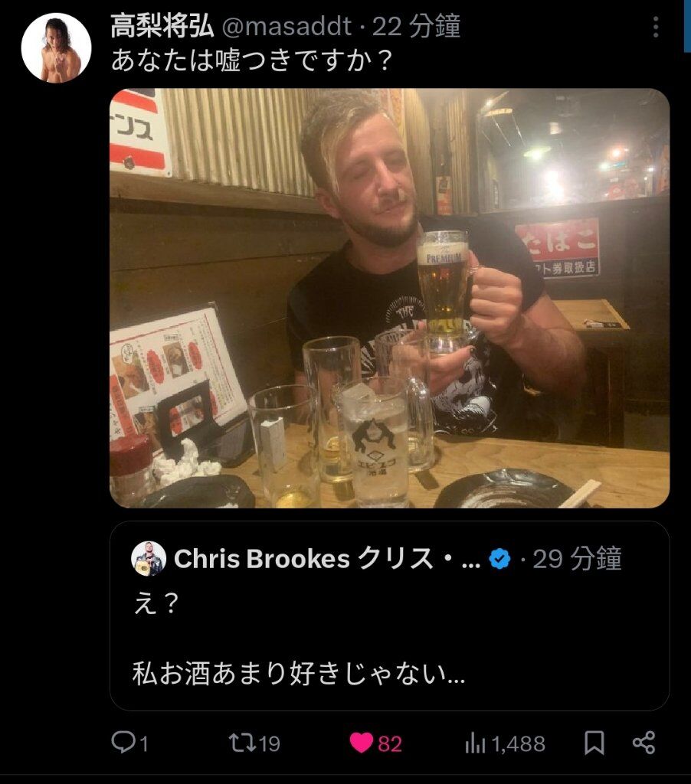
Task: Enlarge the beer mug photo
Action: [390, 299]
